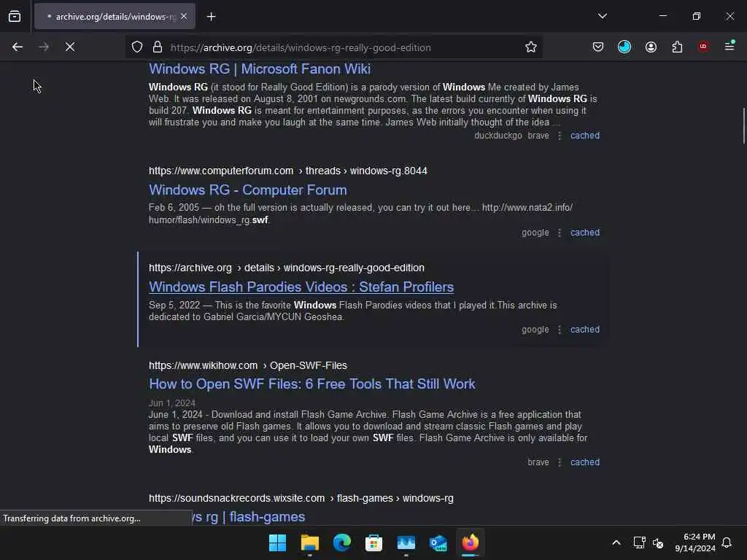This screenshot has width=747, height=560.
Task: Open Windows Flash Parodies Videos result
Action: (x=301, y=287)
